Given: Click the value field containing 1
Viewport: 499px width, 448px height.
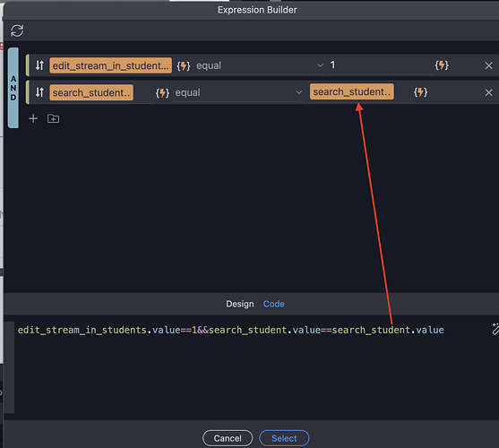Looking at the screenshot, I should pos(382,65).
